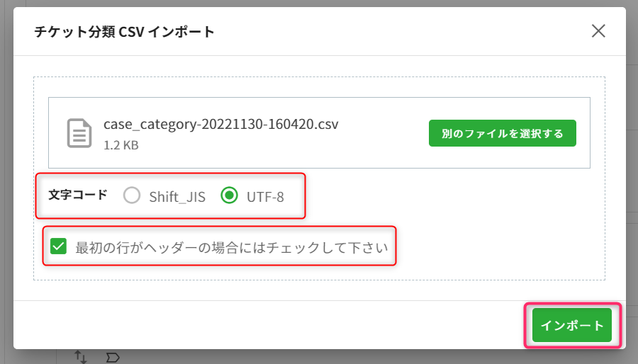The height and width of the screenshot is (364, 638).
Task: Click the up-down sort arrows icon below dialog
Action: (81, 357)
